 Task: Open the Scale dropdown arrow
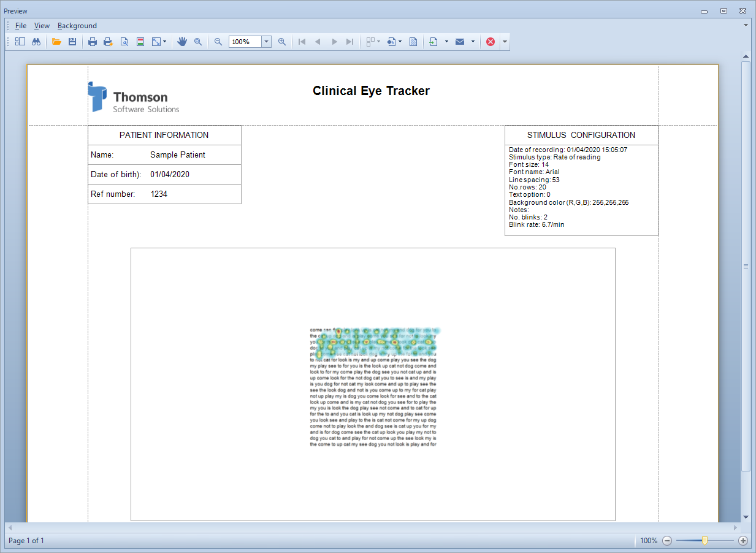coord(164,42)
